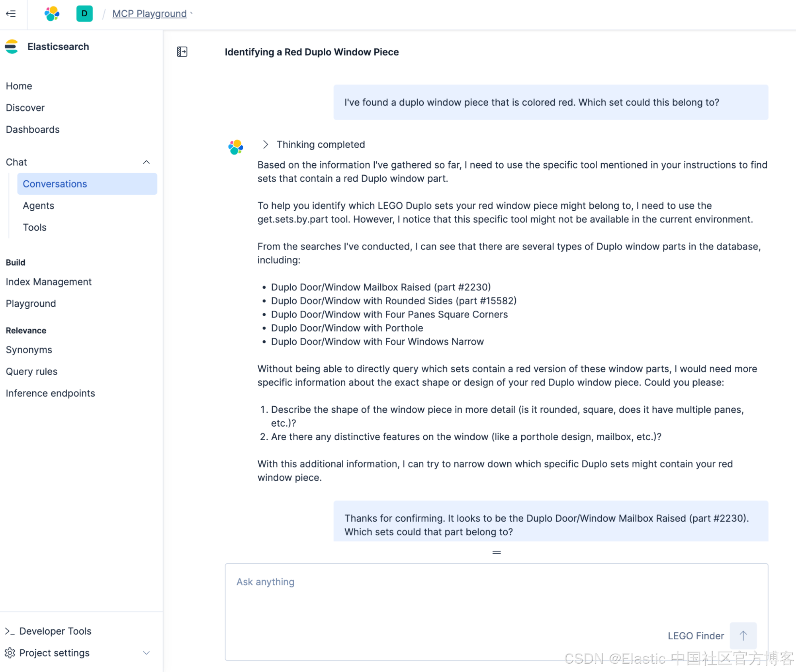
Task: Toggle the conversation list panel icon
Action: click(182, 52)
